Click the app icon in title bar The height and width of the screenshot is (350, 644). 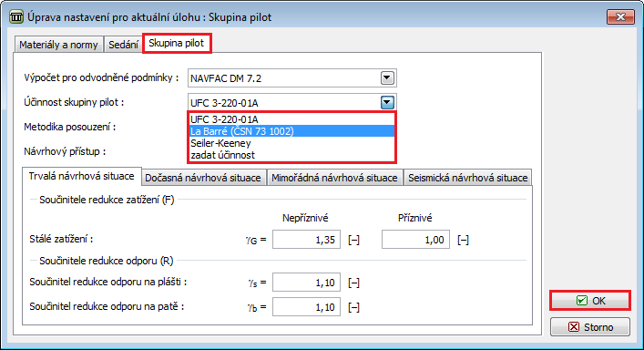[x=16, y=17]
